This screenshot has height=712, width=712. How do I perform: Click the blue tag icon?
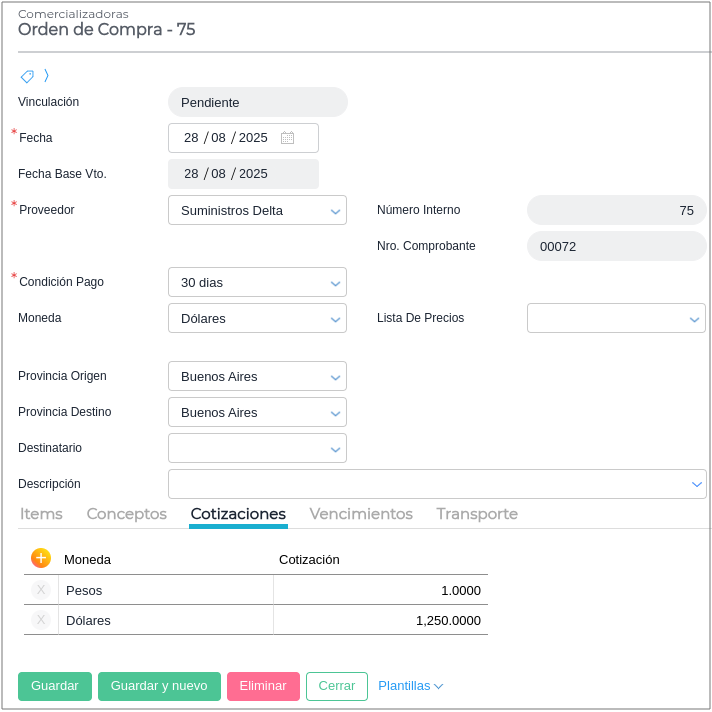click(x=27, y=76)
